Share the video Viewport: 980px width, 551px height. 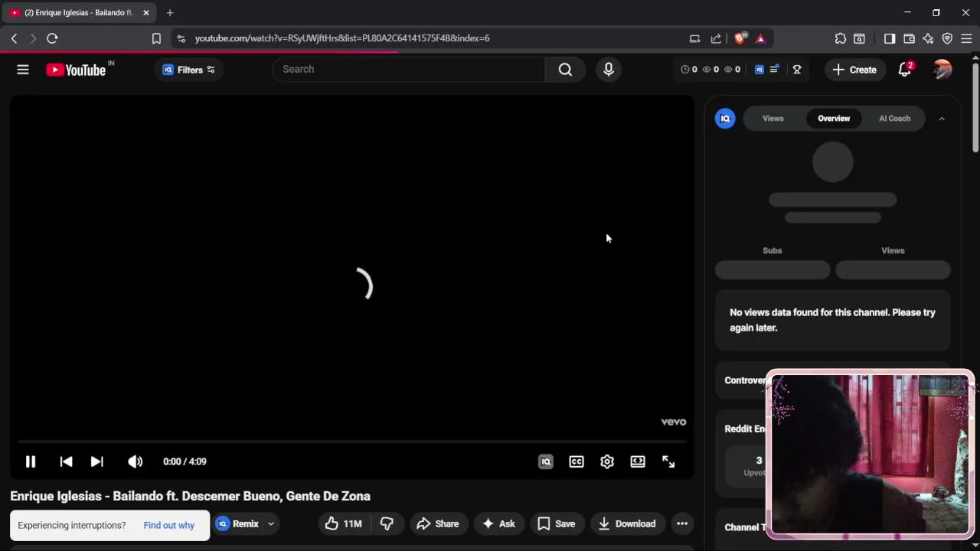438,523
